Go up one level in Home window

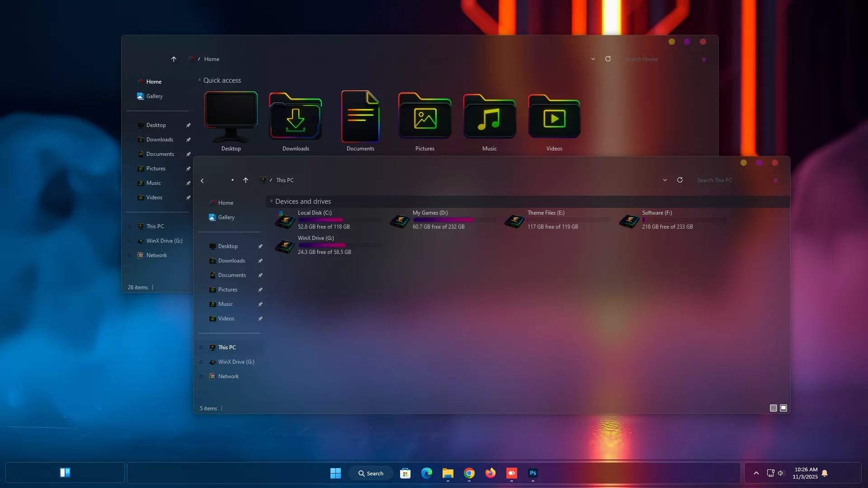[174, 59]
